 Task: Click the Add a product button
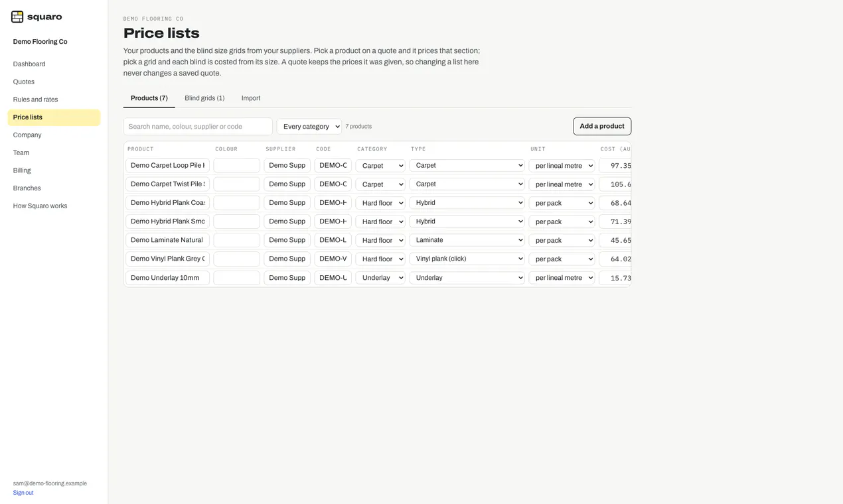click(x=602, y=127)
